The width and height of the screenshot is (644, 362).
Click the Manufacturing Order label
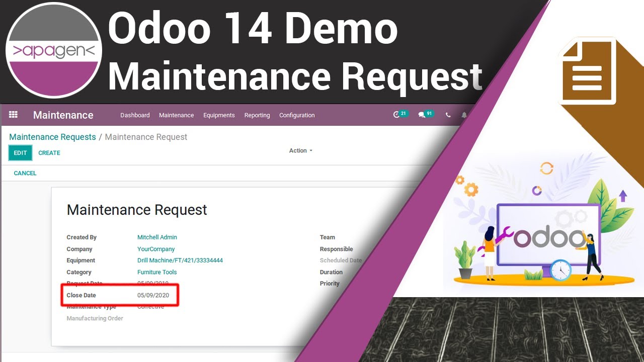[x=95, y=318]
